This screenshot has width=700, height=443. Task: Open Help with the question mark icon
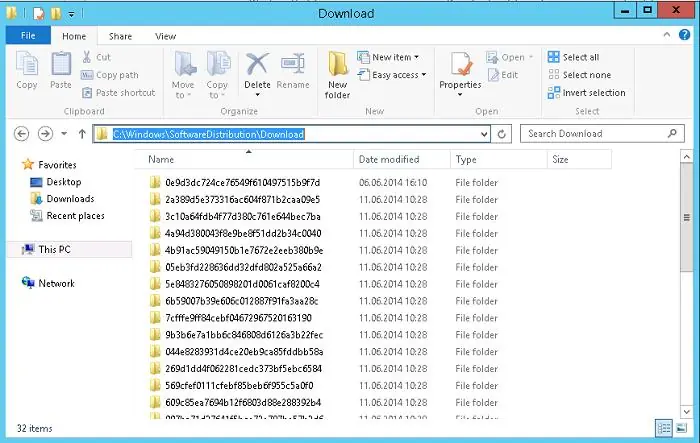684,35
